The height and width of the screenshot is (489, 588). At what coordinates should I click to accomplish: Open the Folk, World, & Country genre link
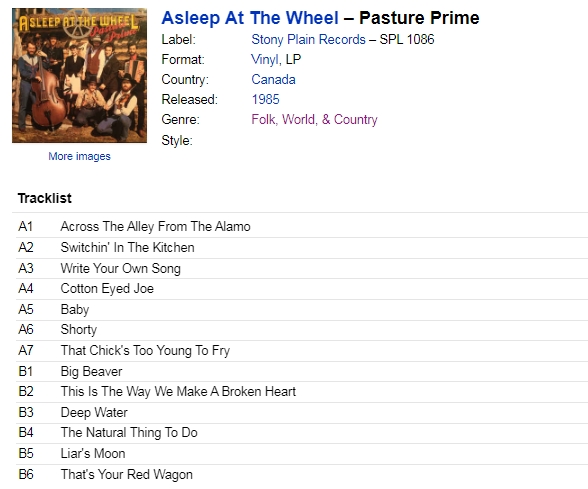[314, 119]
